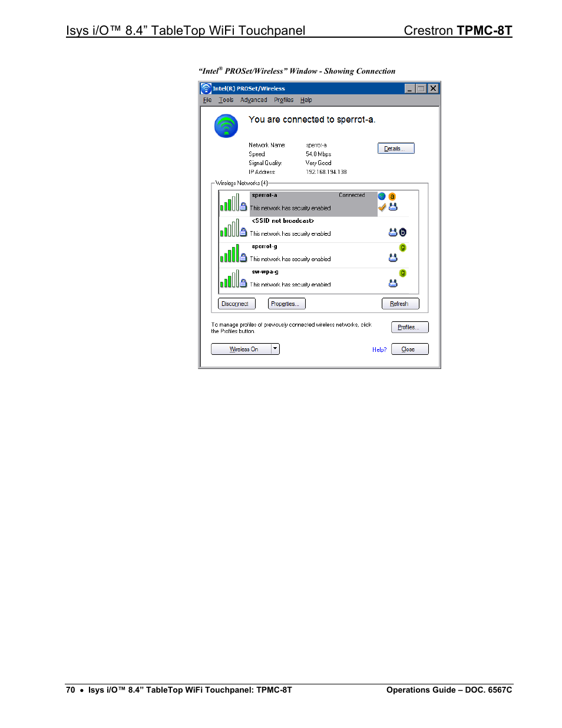Click the profile checkmark icon on sperrot-a
Viewport: 562px width, 728px height.
click(x=382, y=207)
